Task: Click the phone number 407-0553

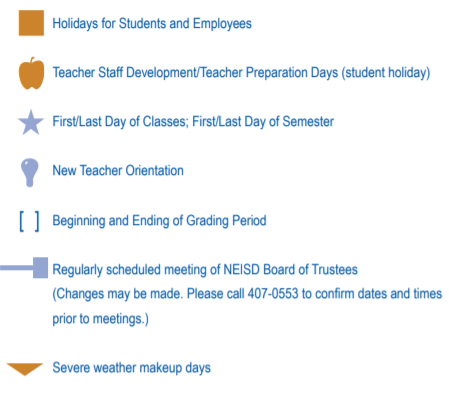Action: pos(273,294)
